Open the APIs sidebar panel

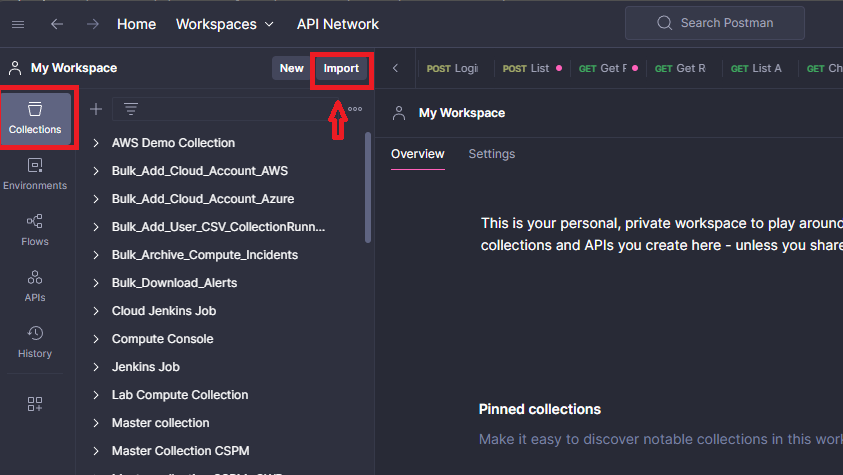[35, 286]
